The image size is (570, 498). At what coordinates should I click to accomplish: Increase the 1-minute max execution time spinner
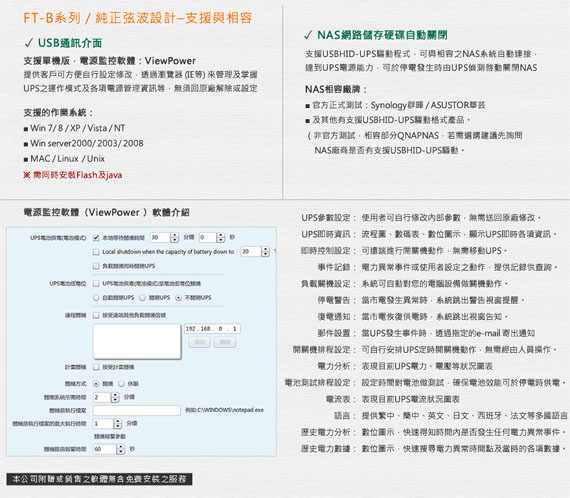[x=118, y=421]
